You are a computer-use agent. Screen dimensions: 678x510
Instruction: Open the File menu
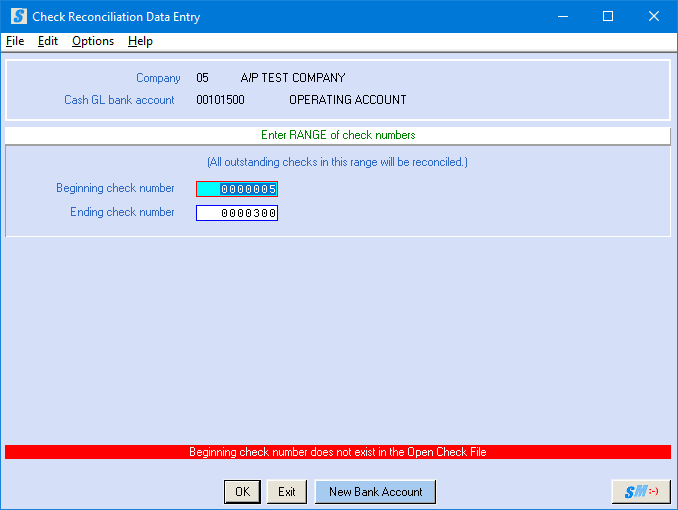tap(15, 41)
